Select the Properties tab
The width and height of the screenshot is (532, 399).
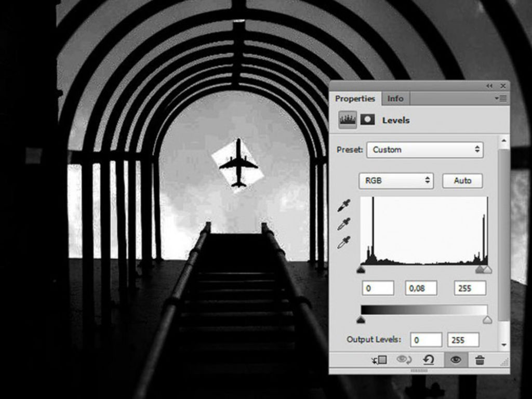(355, 98)
